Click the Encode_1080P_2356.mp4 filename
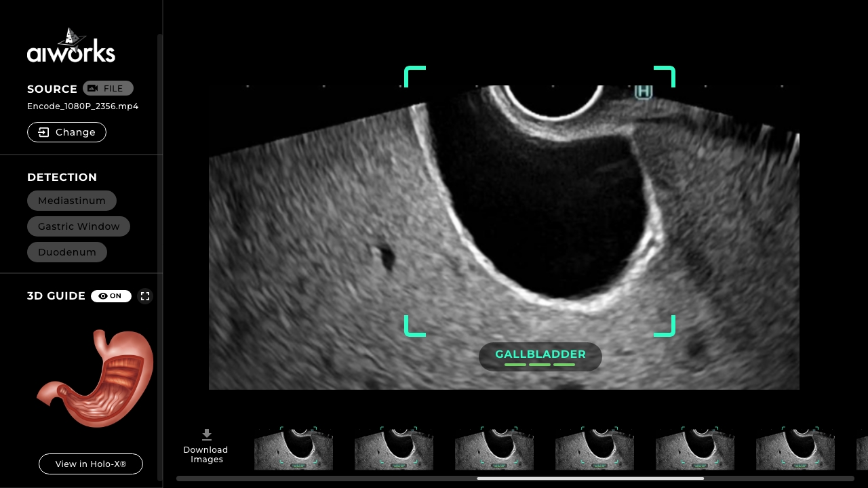The height and width of the screenshot is (488, 868). click(x=83, y=106)
